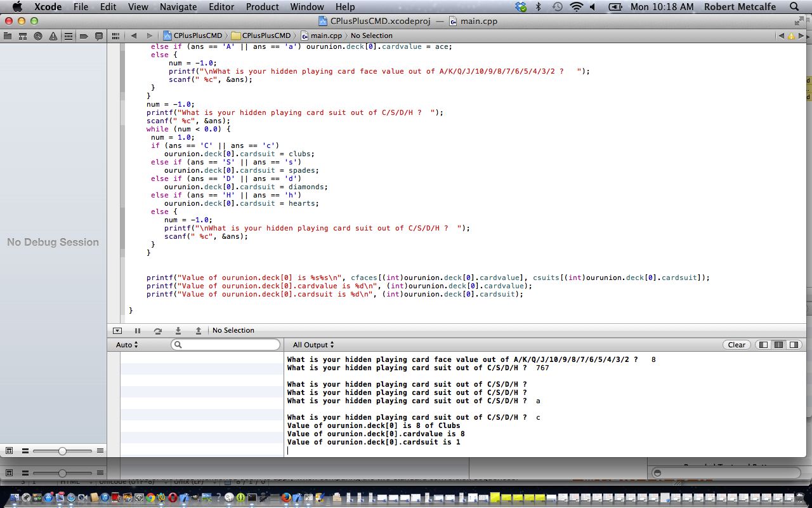The width and height of the screenshot is (812, 508).
Task: Pause program execution in debug bar
Action: coord(138,330)
